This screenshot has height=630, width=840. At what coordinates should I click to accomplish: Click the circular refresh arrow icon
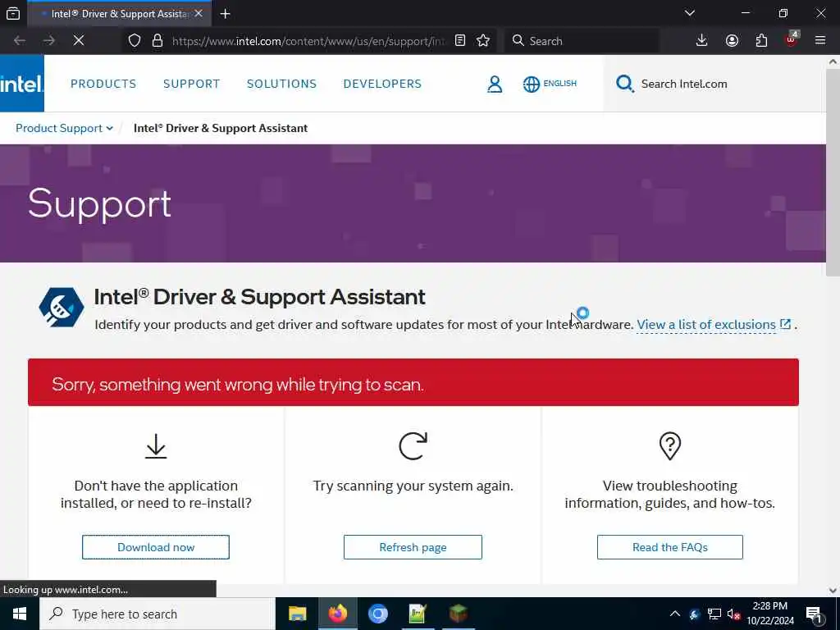tap(413, 445)
